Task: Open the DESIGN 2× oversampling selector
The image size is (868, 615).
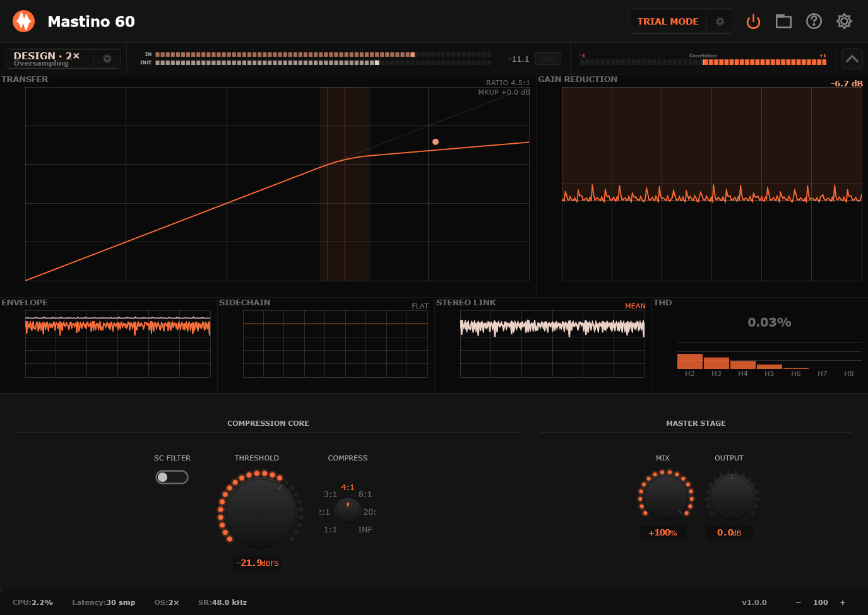Action: (51, 59)
